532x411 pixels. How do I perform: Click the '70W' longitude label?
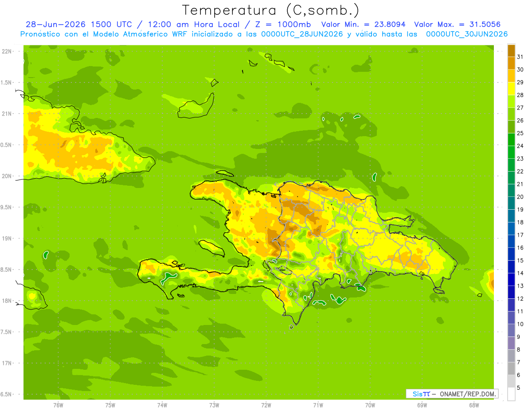pos(370,405)
